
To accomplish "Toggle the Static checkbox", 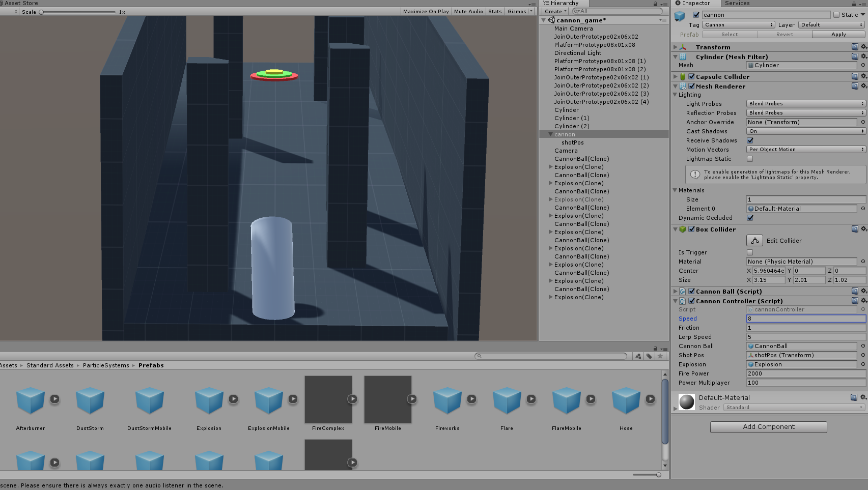I will pos(836,15).
